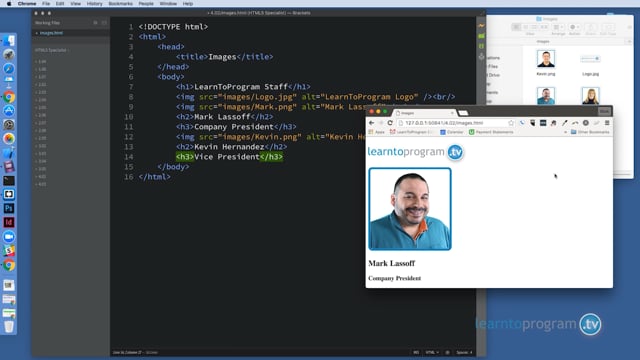The width and height of the screenshot is (640, 360).
Task: Open a new tab in Chrome
Action: 463,113
